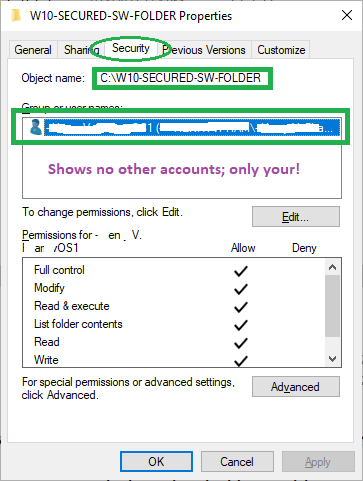Click the Edit... permissions button

(296, 217)
